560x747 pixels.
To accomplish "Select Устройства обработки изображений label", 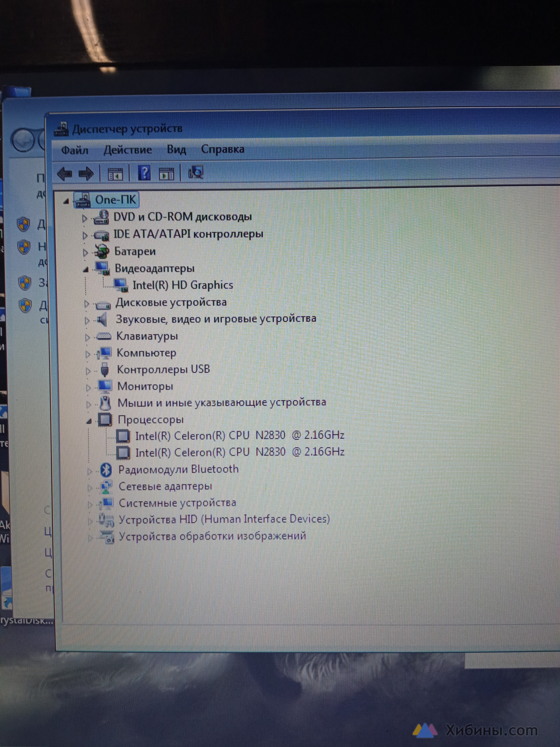I will [x=212, y=536].
